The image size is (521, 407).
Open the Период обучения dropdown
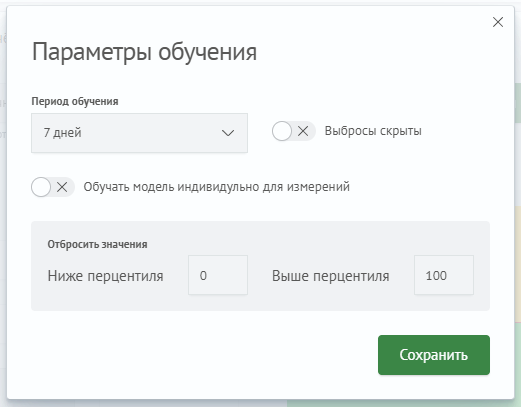point(139,133)
